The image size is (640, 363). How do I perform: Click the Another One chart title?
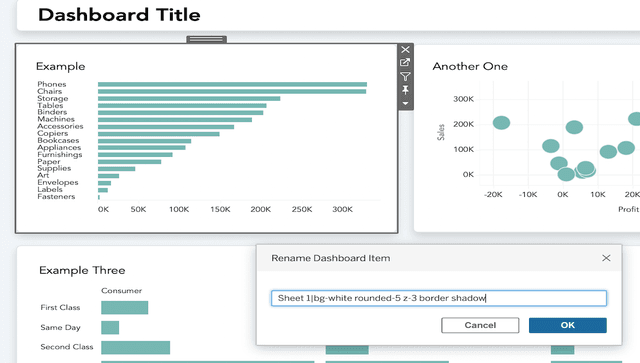click(470, 66)
